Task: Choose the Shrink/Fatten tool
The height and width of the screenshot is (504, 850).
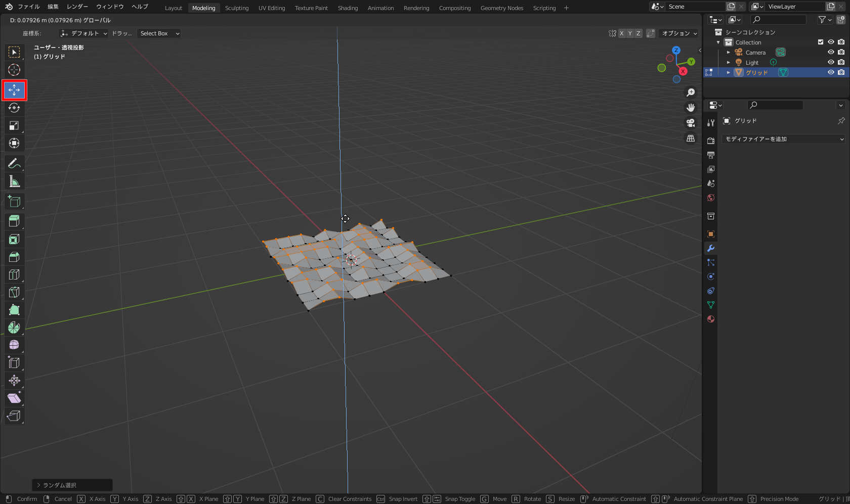Action: point(14,380)
